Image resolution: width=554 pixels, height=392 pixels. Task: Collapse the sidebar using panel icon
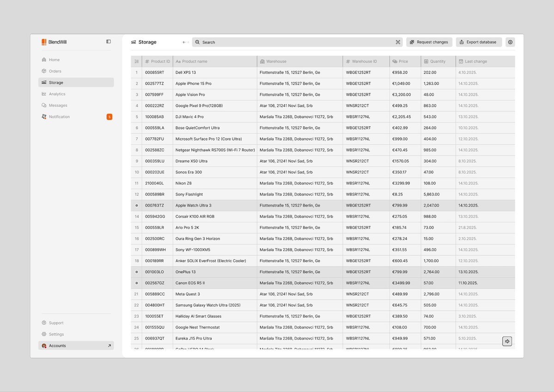[109, 42]
